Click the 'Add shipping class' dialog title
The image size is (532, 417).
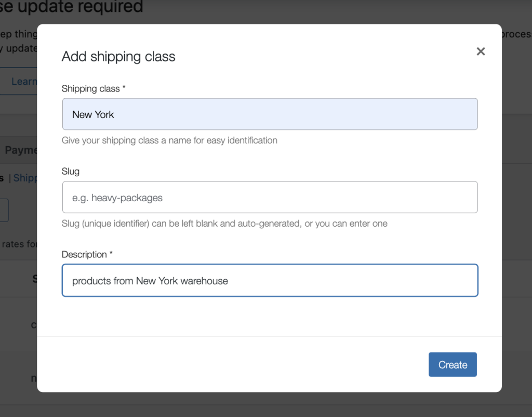[118, 57]
